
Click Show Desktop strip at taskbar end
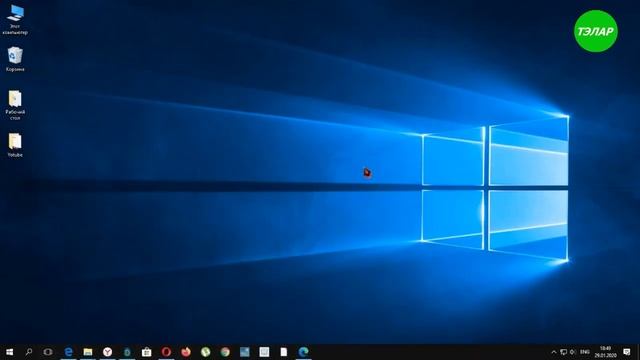[638, 352]
